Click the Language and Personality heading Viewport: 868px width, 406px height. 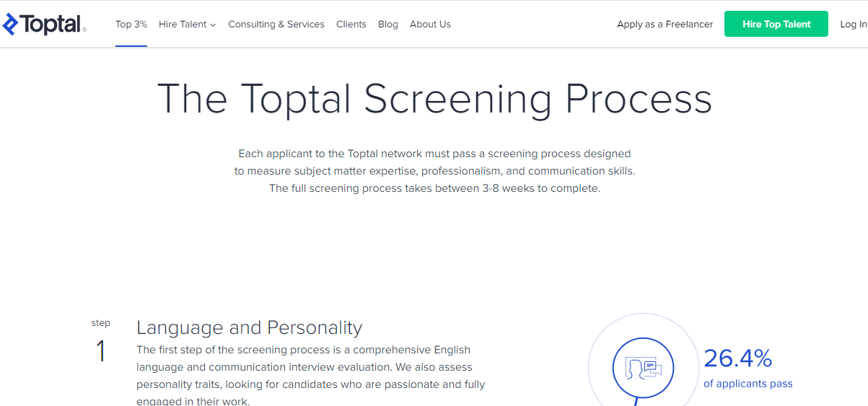[250, 328]
